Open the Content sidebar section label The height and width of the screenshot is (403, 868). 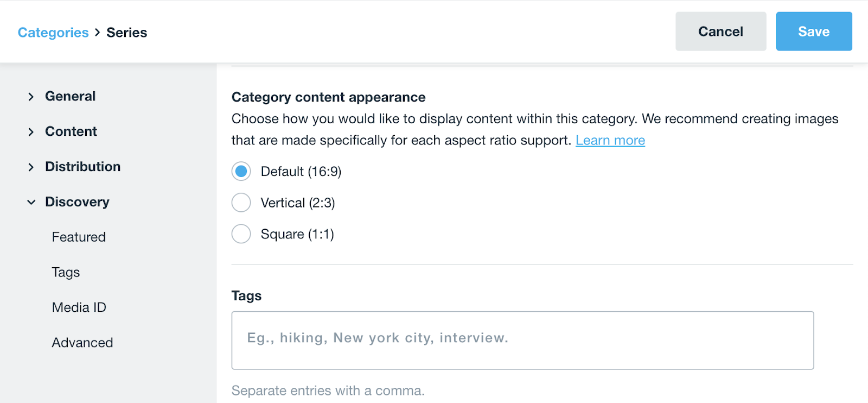(x=71, y=131)
